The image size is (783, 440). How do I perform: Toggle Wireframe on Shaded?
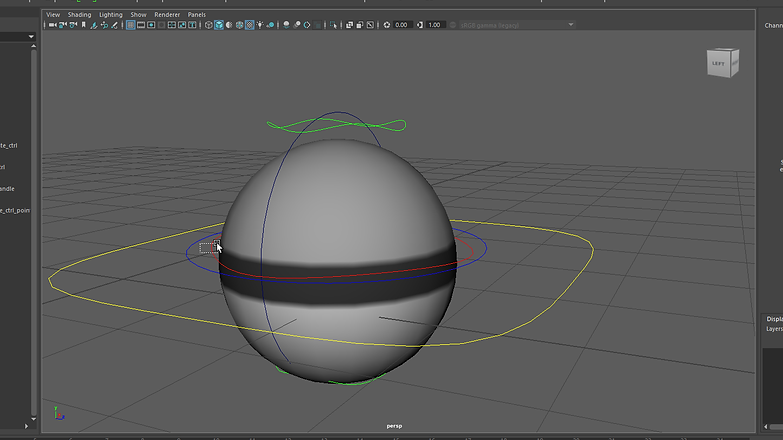[x=239, y=25]
